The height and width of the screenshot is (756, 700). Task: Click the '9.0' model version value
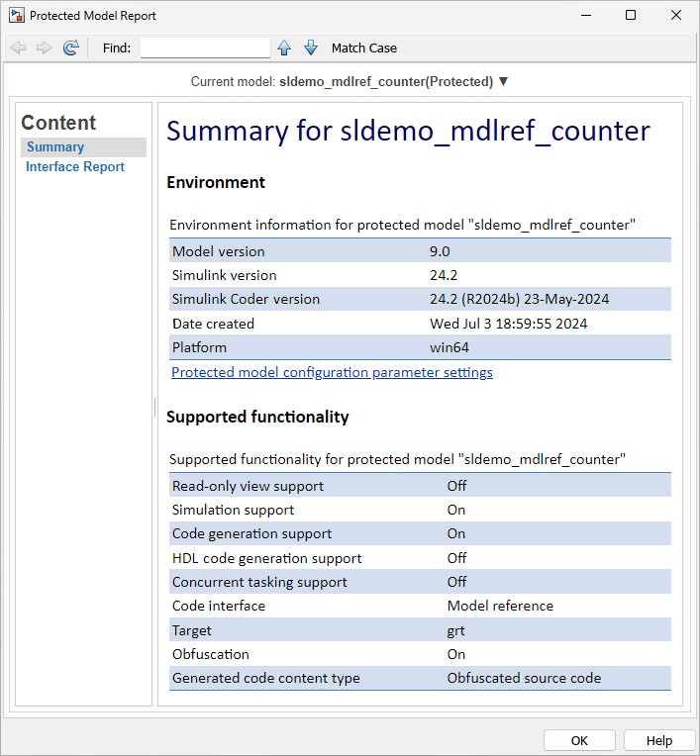click(440, 251)
